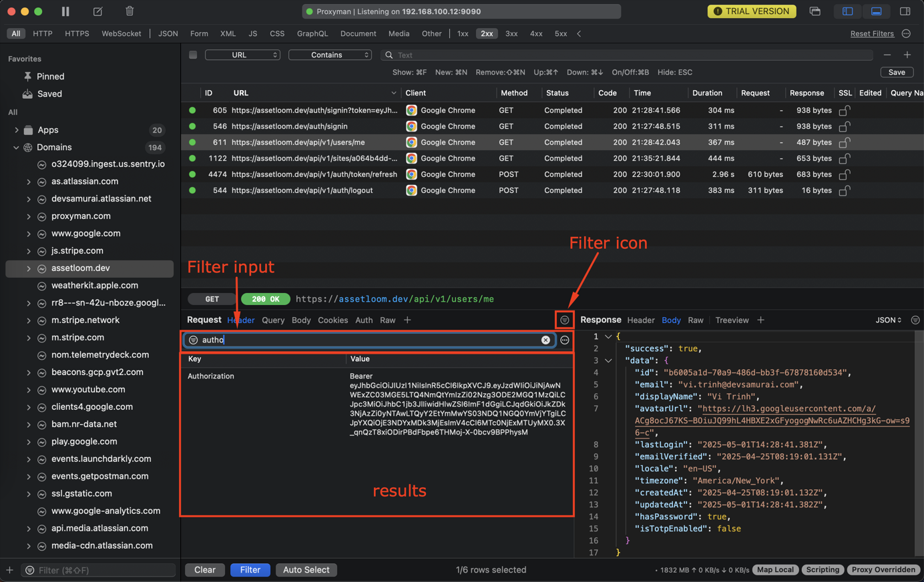Toggle the filter row enable checkbox

pyautogui.click(x=193, y=55)
